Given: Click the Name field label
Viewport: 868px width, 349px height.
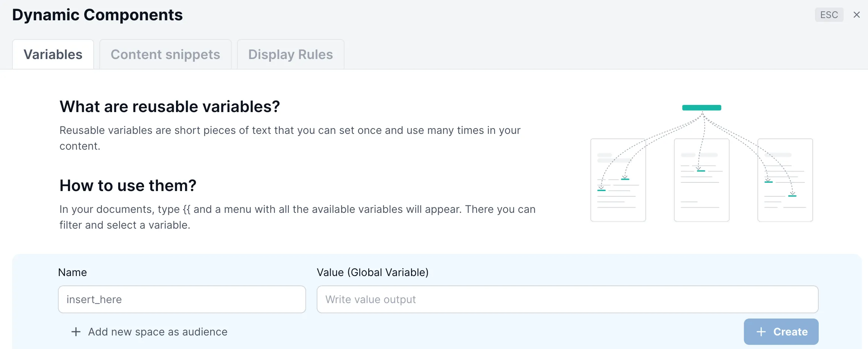Looking at the screenshot, I should [x=73, y=272].
